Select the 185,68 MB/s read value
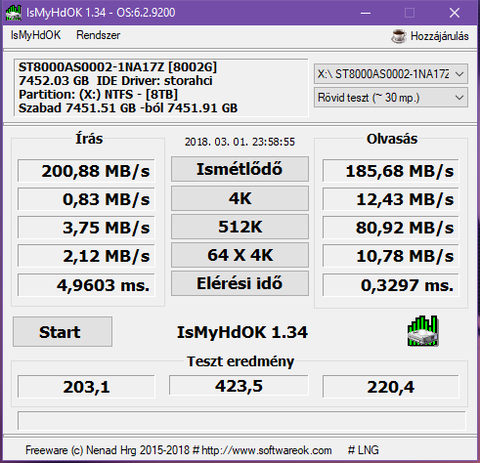Viewport: 480px width, 463px height. (391, 171)
